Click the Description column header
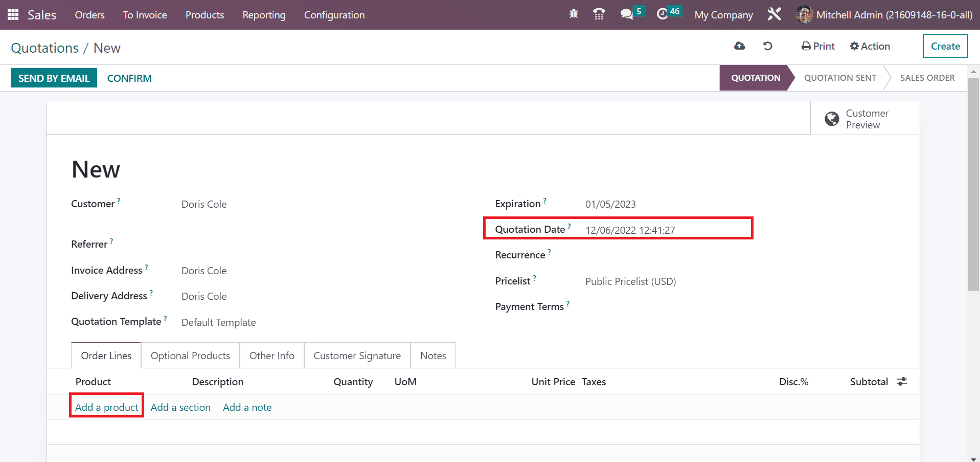 (218, 382)
